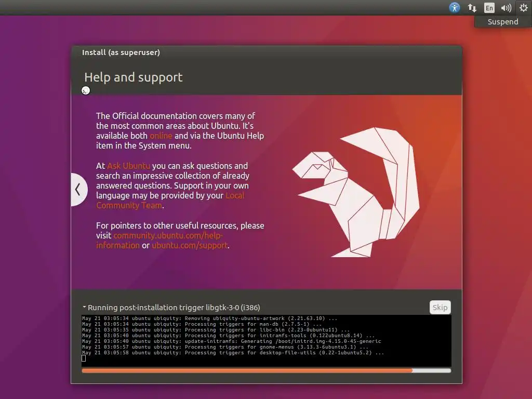Open the 'online' documentation link
532x399 pixels.
point(161,136)
